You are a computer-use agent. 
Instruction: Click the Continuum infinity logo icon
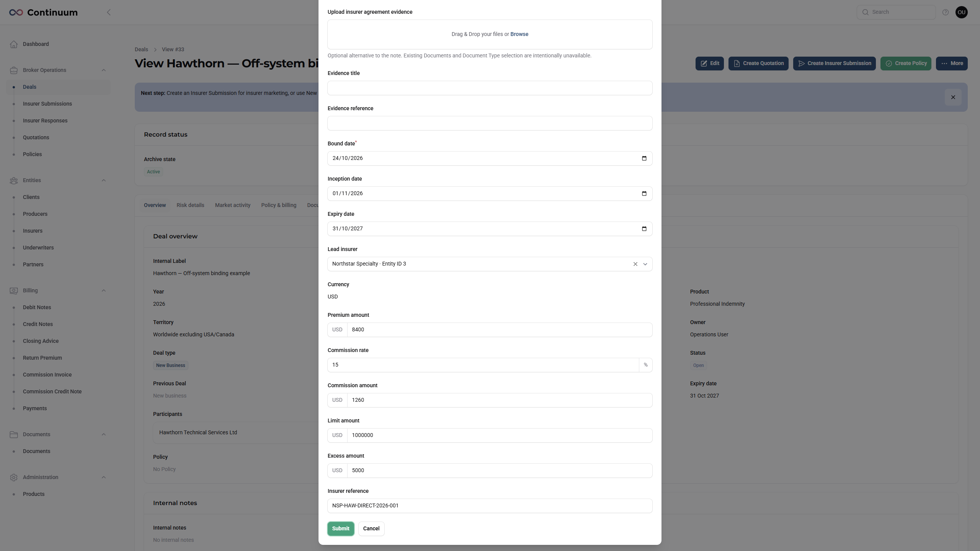click(x=16, y=13)
